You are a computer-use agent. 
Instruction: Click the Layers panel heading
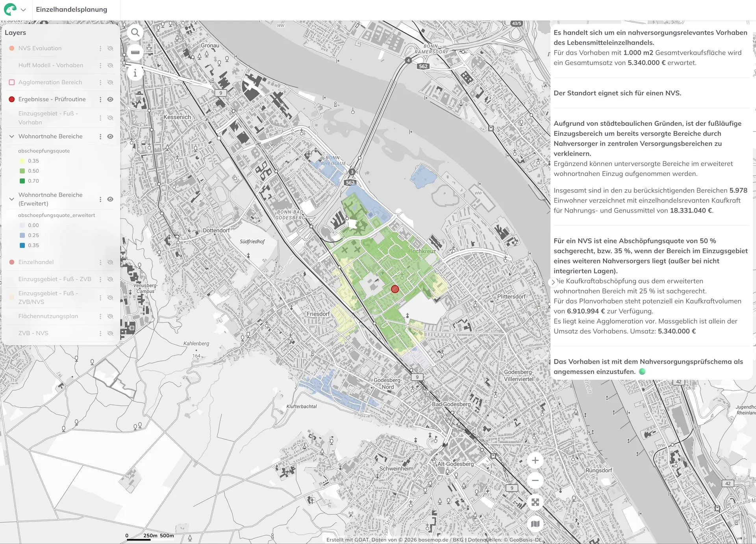tap(15, 33)
